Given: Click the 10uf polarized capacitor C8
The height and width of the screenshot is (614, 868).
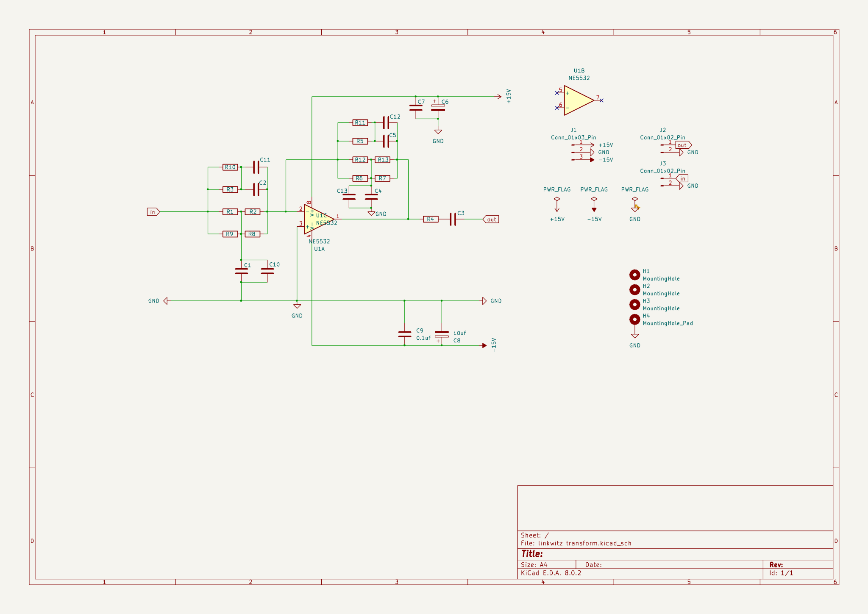Looking at the screenshot, I should click(442, 335).
